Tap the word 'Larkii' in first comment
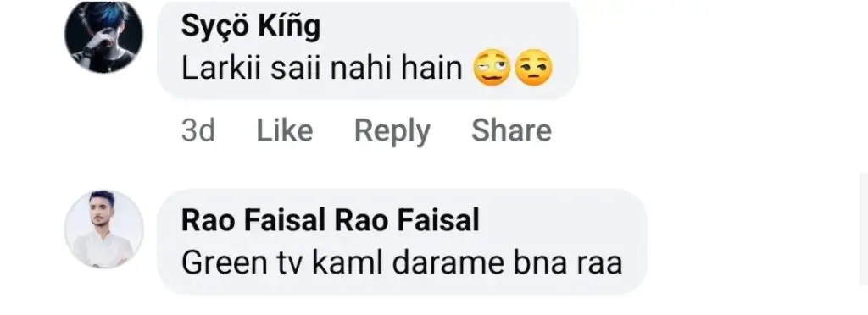868x315 pixels. pyautogui.click(x=209, y=69)
